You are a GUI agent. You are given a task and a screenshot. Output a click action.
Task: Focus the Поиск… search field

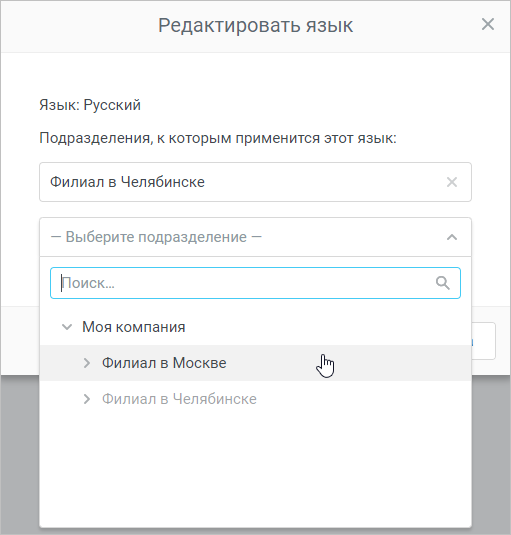[x=256, y=283]
